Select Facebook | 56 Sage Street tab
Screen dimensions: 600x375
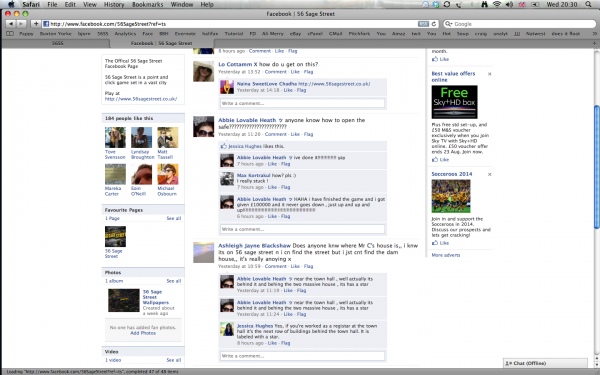[x=161, y=43]
